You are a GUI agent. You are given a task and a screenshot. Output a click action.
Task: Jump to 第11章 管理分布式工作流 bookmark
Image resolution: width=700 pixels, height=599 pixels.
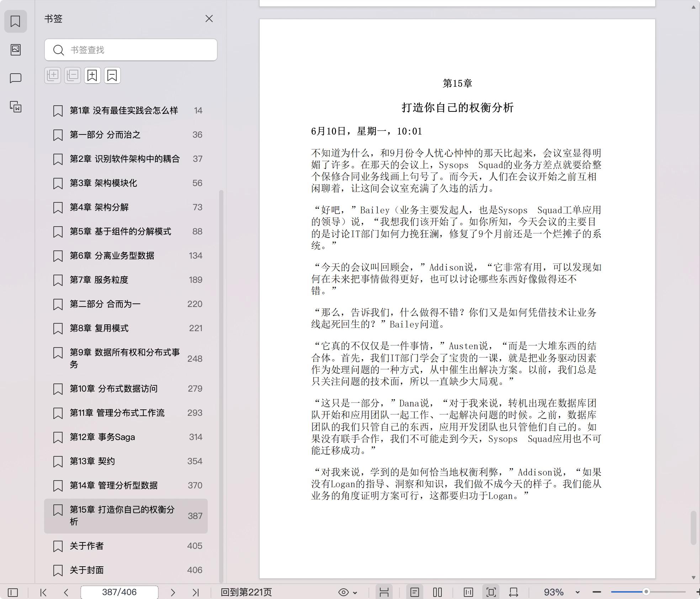coord(126,413)
